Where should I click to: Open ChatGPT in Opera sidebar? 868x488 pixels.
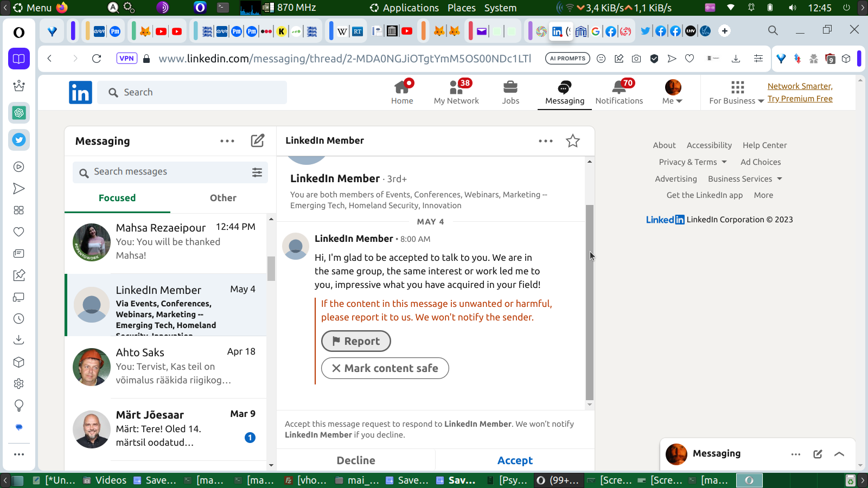pyautogui.click(x=19, y=113)
